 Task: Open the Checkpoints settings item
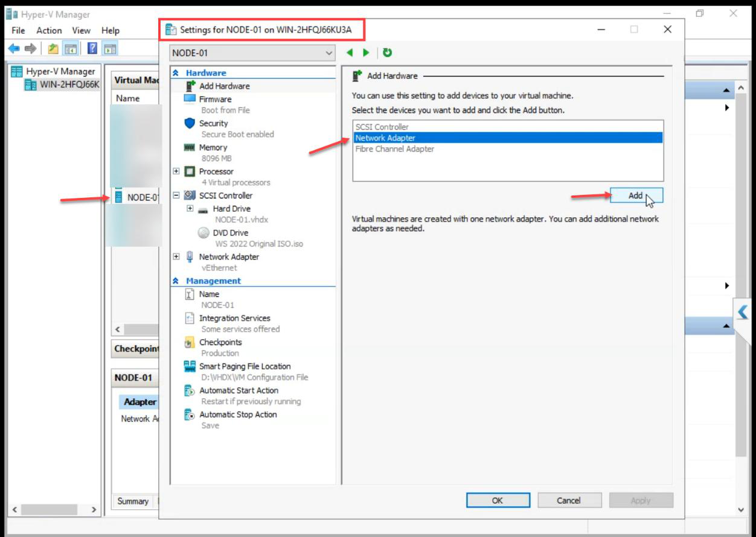pos(220,342)
